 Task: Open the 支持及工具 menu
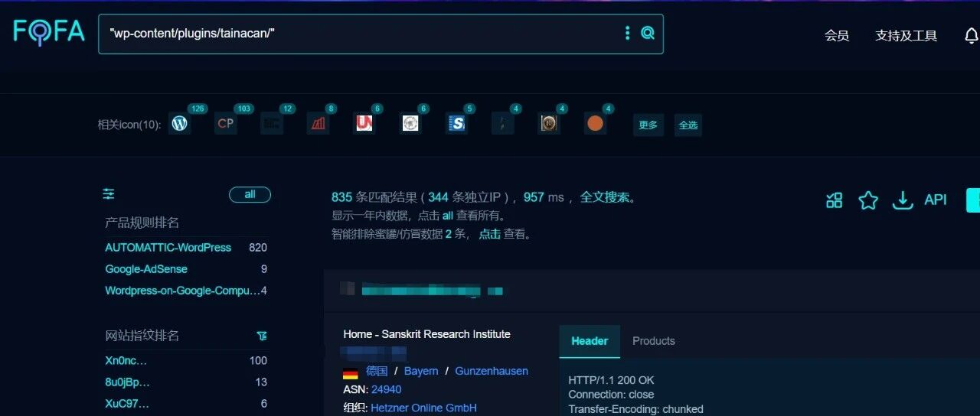[x=906, y=36]
